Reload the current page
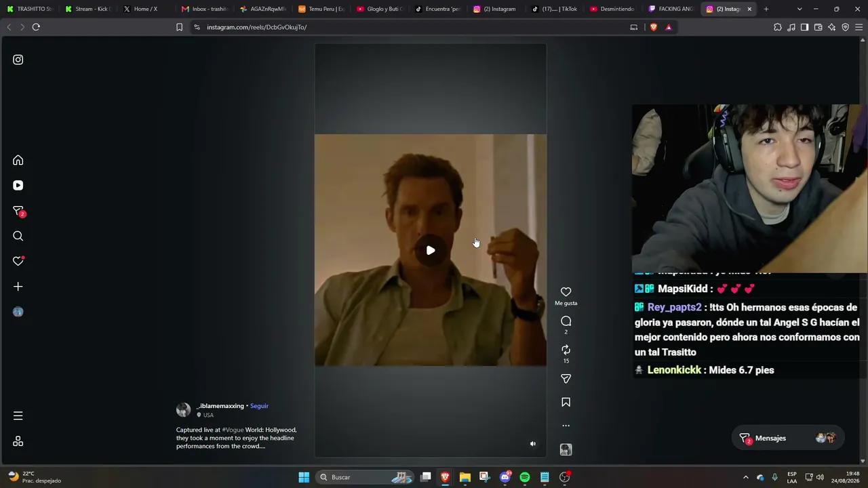 point(36,27)
